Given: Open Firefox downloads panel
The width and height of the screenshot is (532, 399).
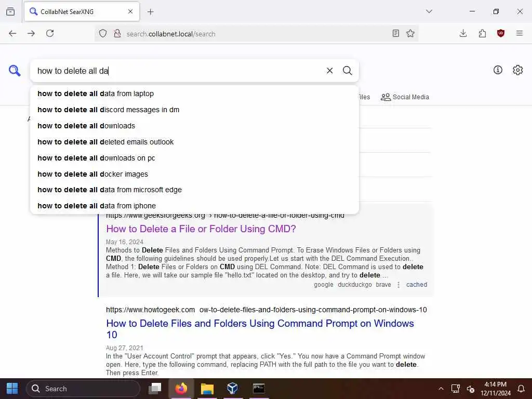Looking at the screenshot, I should pos(463,33).
